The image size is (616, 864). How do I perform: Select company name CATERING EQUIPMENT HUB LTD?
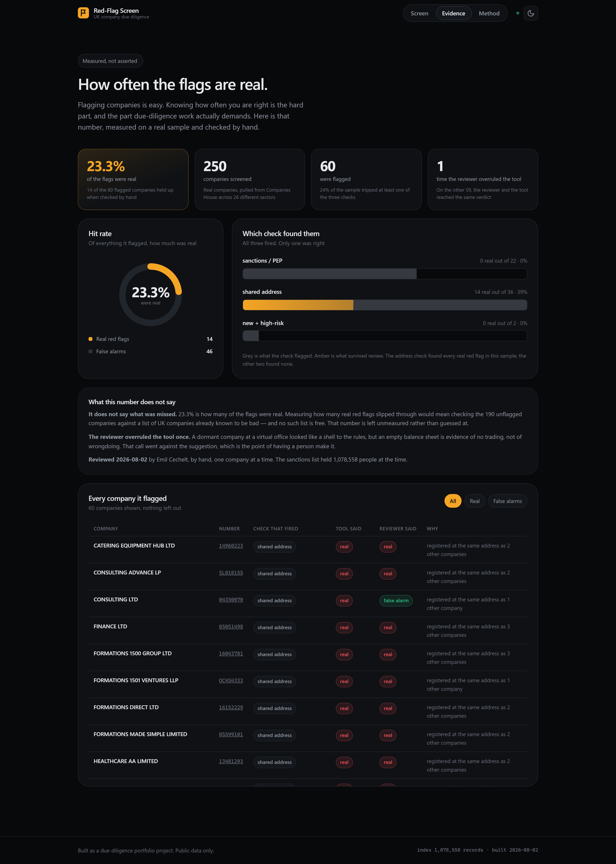pyautogui.click(x=134, y=546)
